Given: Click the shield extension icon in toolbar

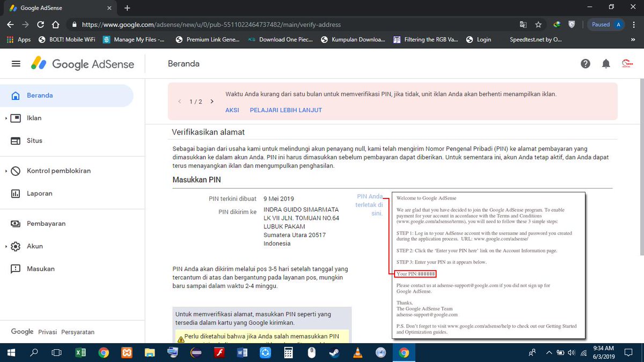Looking at the screenshot, I should [x=572, y=25].
